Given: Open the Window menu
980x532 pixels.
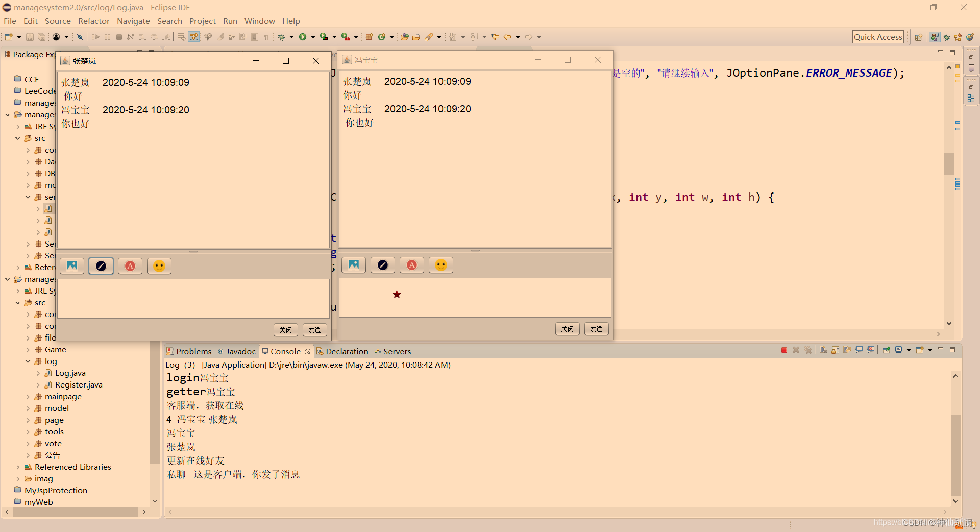Looking at the screenshot, I should [259, 21].
